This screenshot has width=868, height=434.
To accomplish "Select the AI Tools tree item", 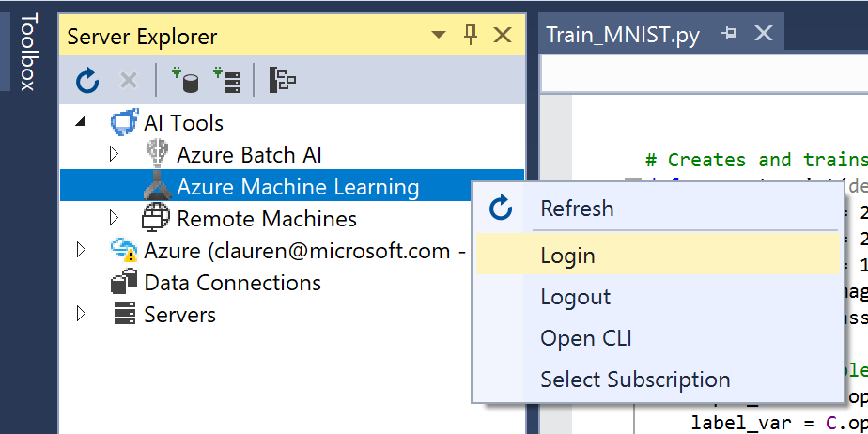I will pos(183,122).
